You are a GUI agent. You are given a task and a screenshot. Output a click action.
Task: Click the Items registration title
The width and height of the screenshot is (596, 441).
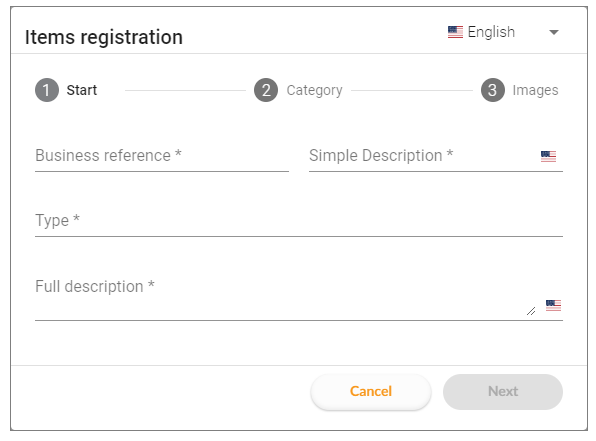tap(104, 37)
